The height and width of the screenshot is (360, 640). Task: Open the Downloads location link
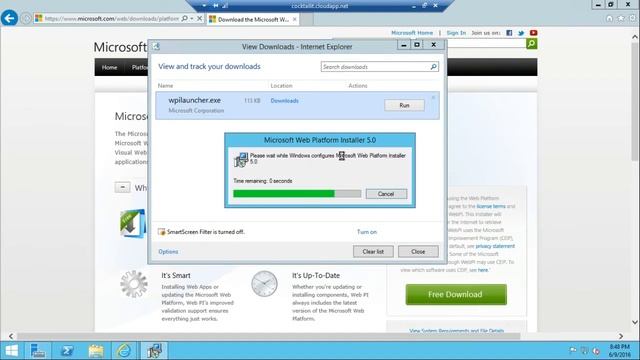point(284,101)
